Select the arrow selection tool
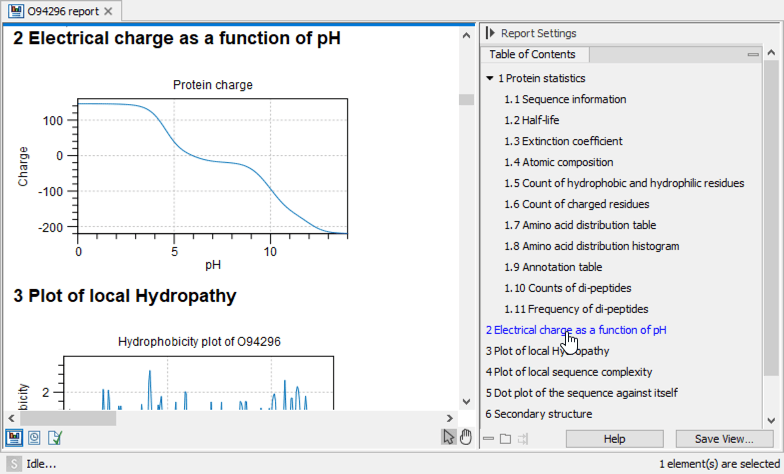This screenshot has width=784, height=474. [x=449, y=437]
